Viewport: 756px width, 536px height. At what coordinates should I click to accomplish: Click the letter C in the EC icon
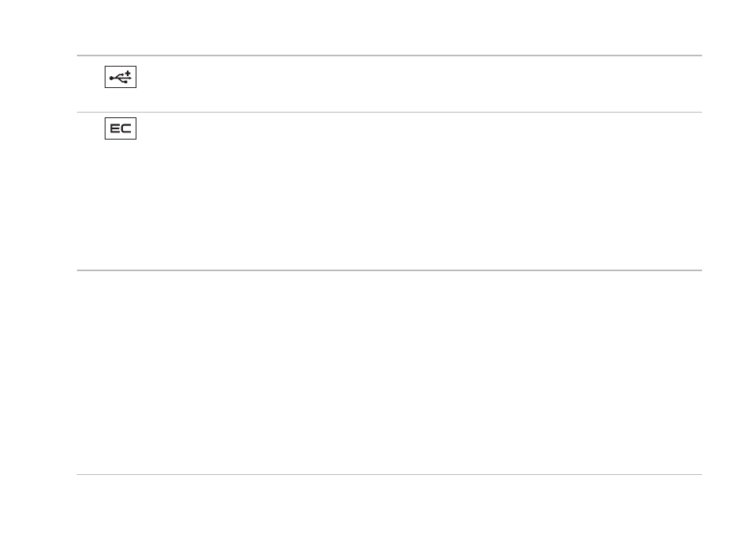coord(126,128)
